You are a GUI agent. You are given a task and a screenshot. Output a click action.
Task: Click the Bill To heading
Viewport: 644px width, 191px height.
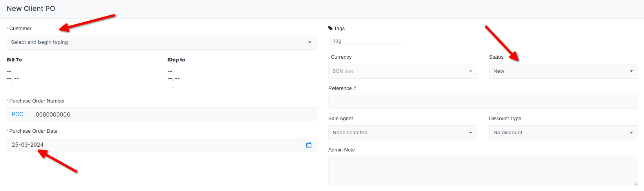[14, 60]
